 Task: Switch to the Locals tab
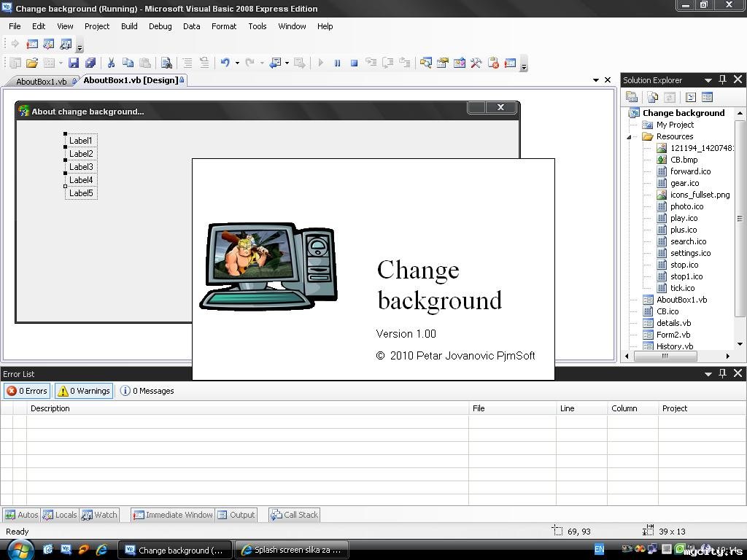click(60, 515)
